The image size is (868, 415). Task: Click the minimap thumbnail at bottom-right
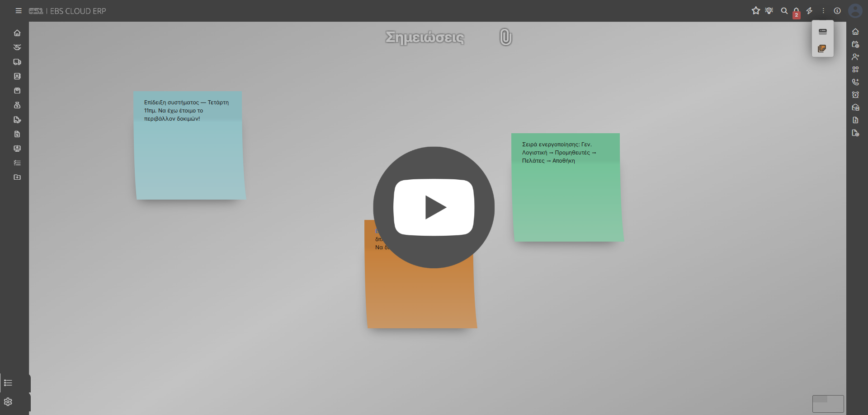pyautogui.click(x=828, y=404)
